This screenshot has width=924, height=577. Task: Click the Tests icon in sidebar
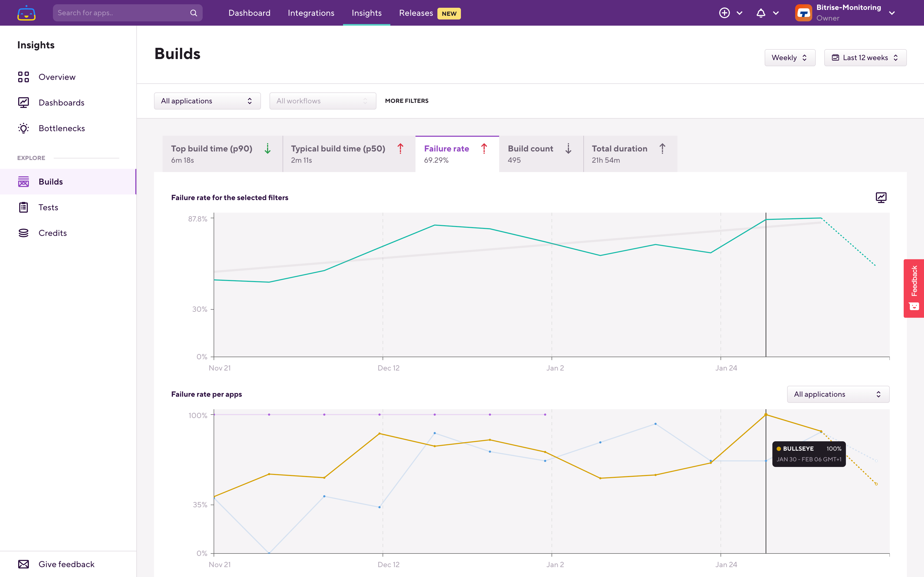coord(23,207)
